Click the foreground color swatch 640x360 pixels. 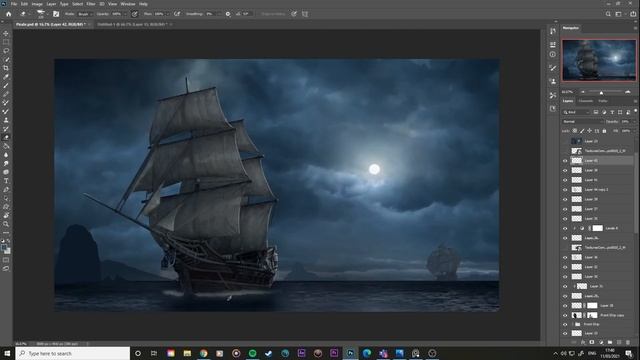pyautogui.click(x=4, y=247)
